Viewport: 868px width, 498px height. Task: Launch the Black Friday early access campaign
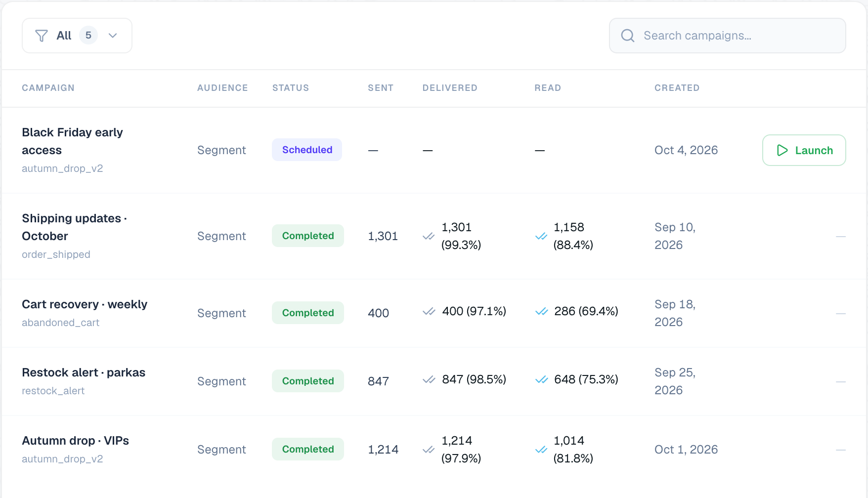(x=804, y=150)
